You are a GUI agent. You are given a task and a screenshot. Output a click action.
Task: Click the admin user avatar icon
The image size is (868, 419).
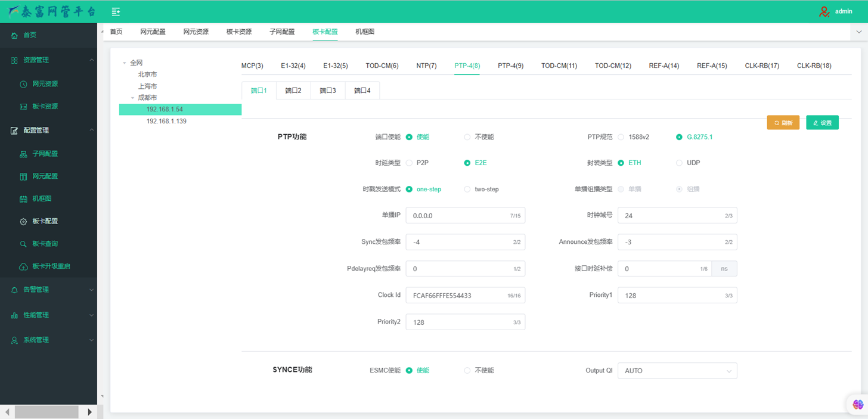pyautogui.click(x=824, y=11)
